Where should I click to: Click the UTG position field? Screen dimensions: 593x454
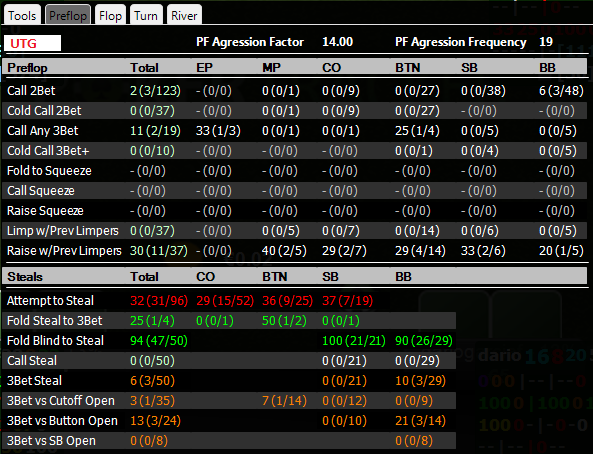pyautogui.click(x=33, y=43)
